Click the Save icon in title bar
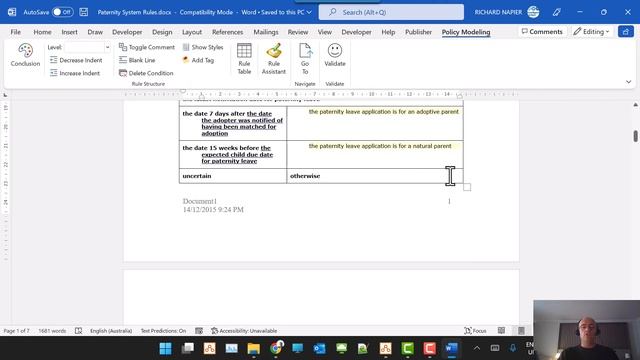This screenshot has height=360, width=640. (x=84, y=12)
